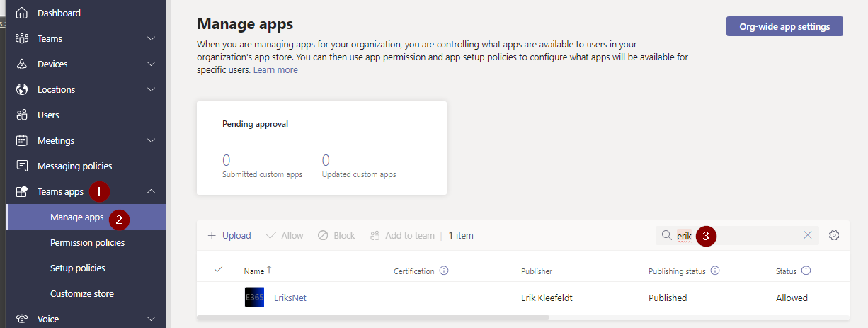
Task: Open the Learn more link
Action: 275,69
